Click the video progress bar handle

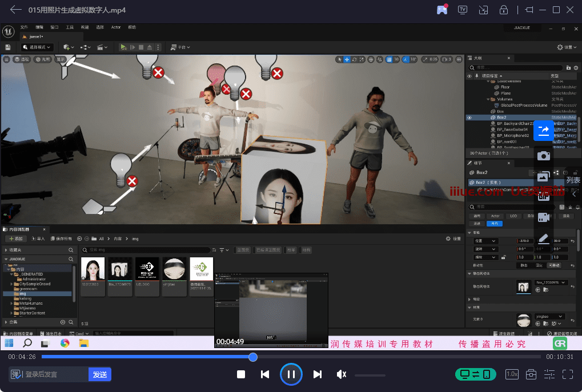(253, 357)
